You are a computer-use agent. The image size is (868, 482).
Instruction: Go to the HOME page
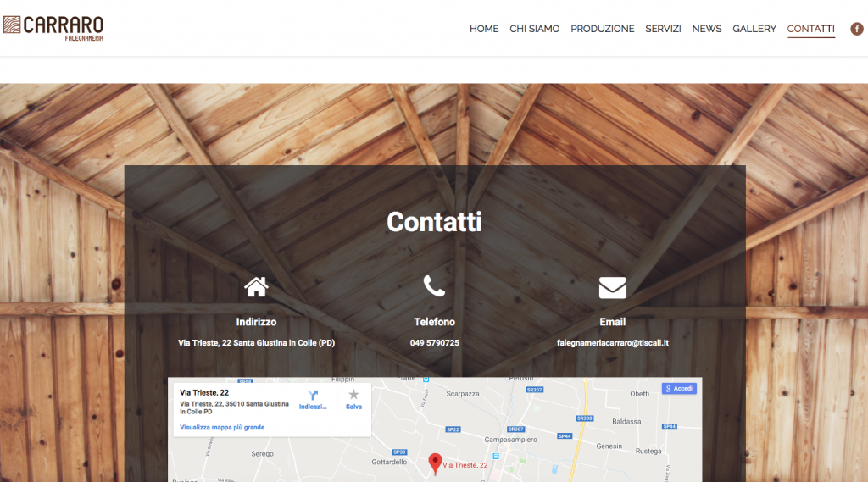click(484, 29)
